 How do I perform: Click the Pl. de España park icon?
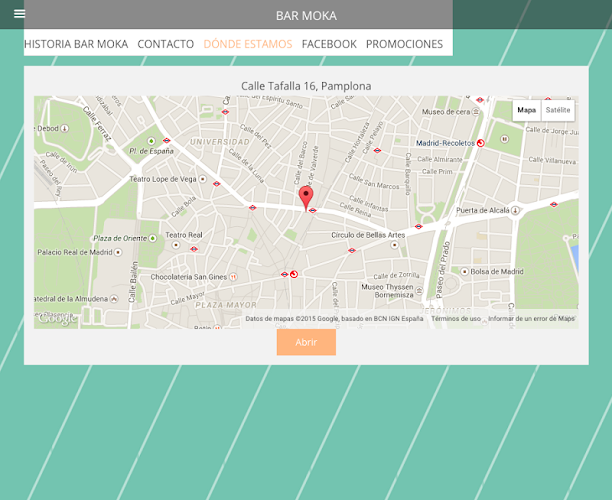click(151, 141)
